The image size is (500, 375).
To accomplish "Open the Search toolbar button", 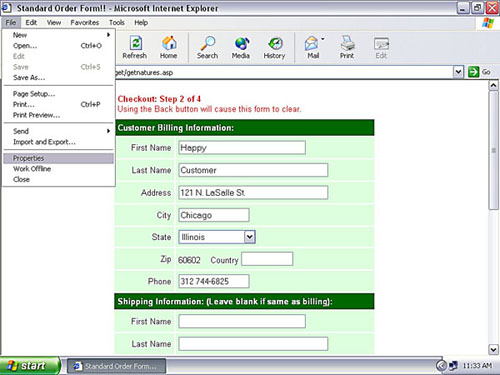I will (x=207, y=47).
